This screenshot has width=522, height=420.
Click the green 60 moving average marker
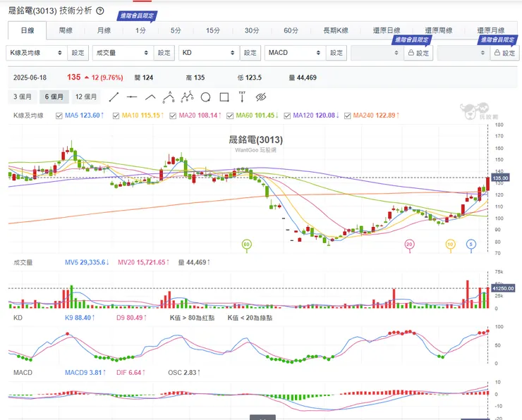(x=246, y=245)
